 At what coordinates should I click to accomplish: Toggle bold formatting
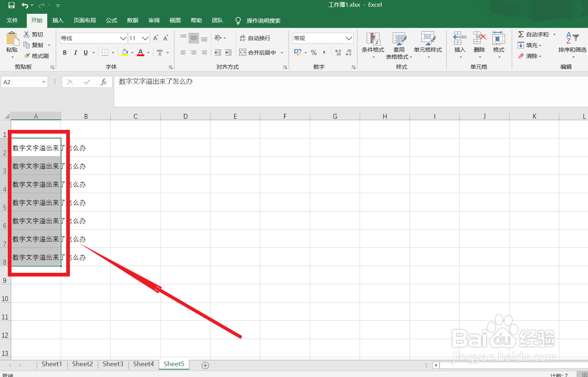pos(65,52)
